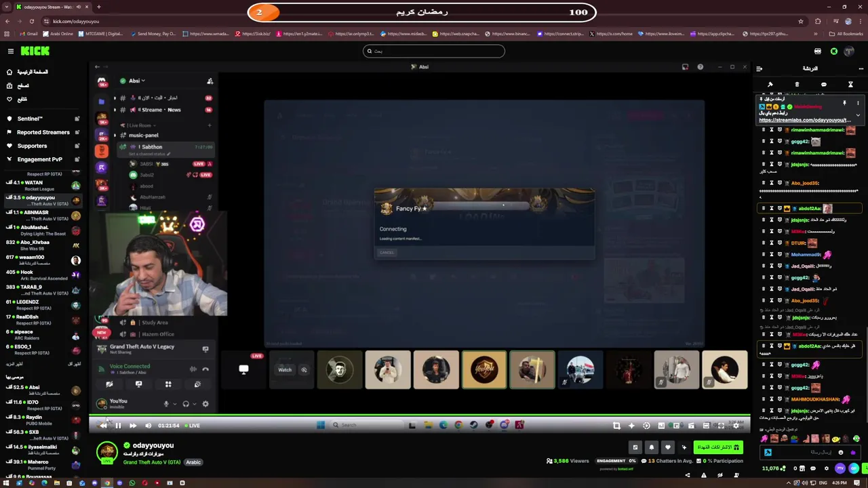The width and height of the screenshot is (868, 488).
Task: Click the Supporters external-link icon
Action: tap(77, 146)
